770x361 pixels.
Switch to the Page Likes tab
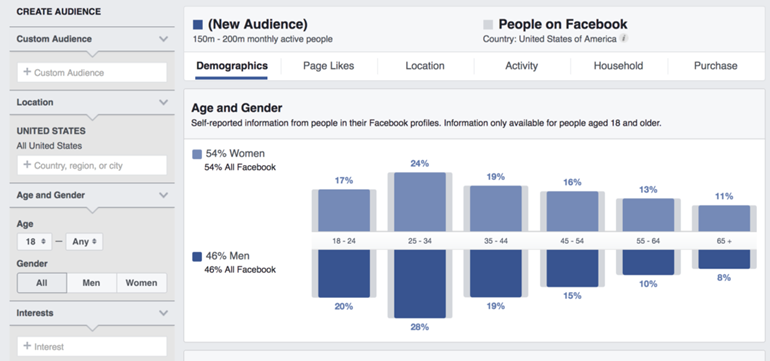pos(329,66)
